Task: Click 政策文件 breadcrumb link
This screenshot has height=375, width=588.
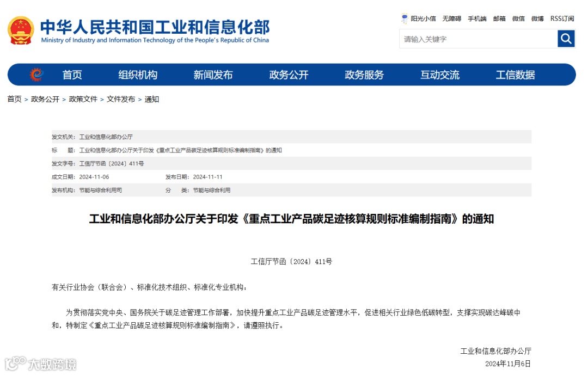Action: pos(83,99)
